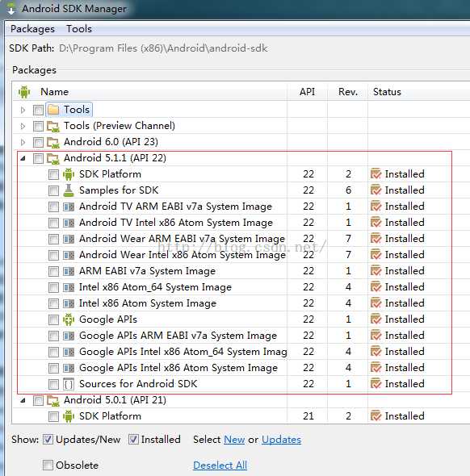Click the Google APIs ARM EABI v7a image icon
Viewport: 470px width, 476px height.
(x=69, y=336)
